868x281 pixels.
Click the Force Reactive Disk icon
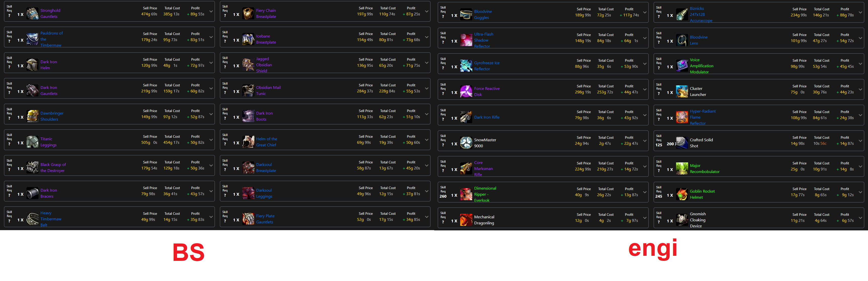pos(466,91)
